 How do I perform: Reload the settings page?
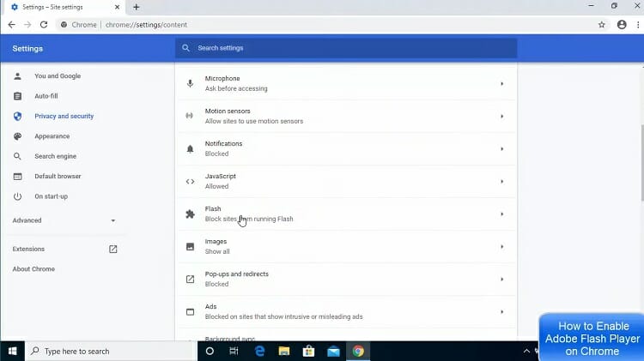[x=44, y=25]
